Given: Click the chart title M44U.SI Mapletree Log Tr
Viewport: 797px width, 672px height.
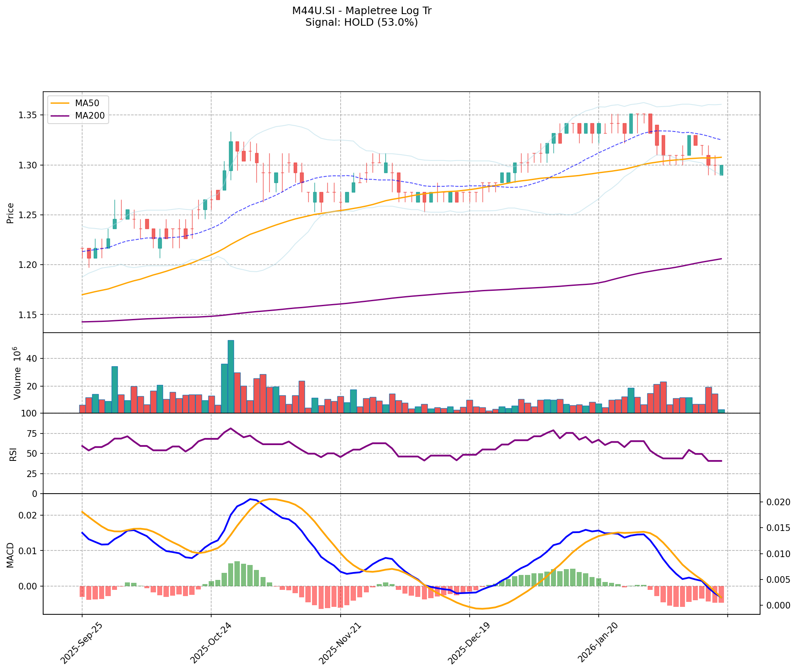Looking at the screenshot, I should coord(361,11).
